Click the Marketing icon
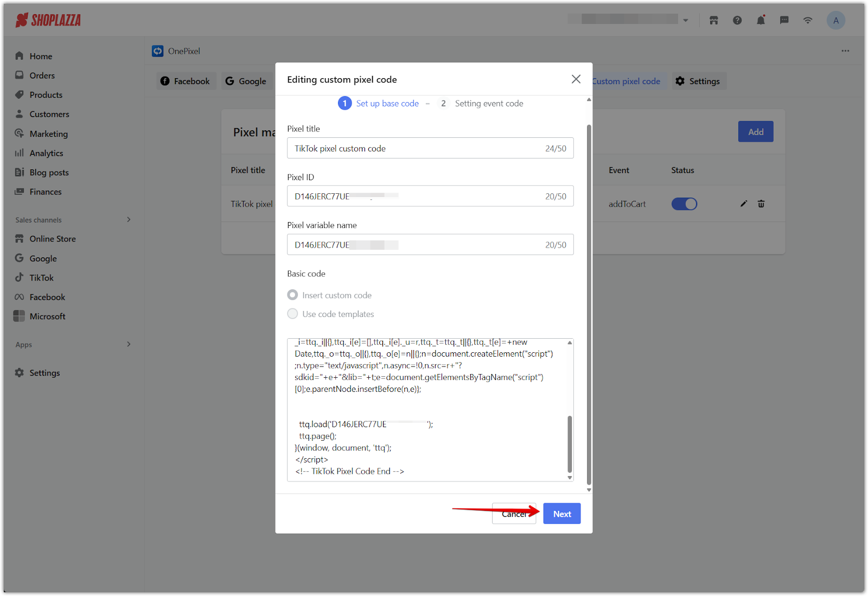The image size is (868, 596). point(20,133)
